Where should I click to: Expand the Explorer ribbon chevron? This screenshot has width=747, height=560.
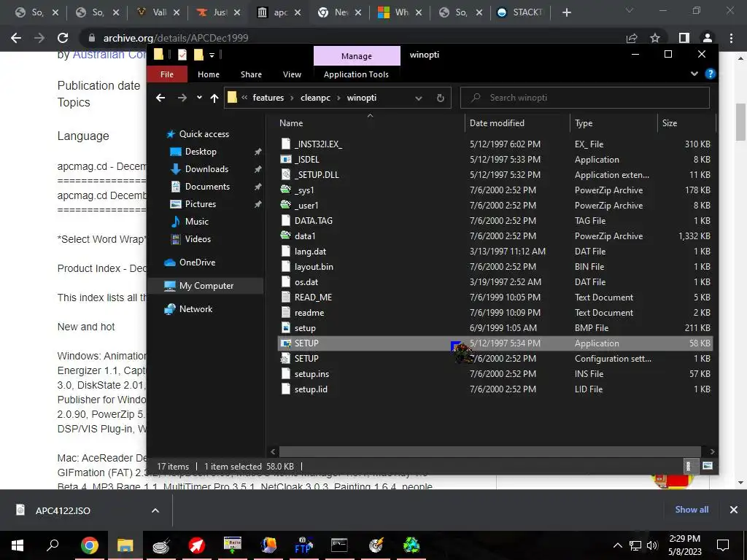click(x=694, y=74)
